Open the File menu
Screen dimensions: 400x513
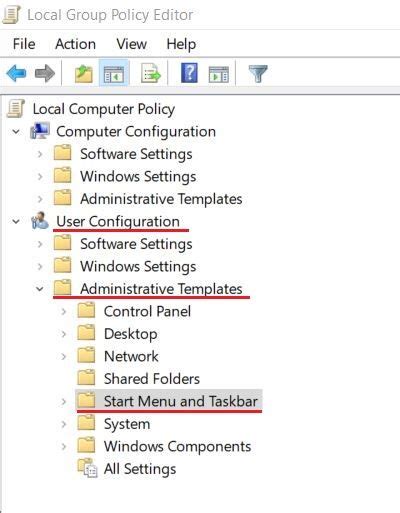pos(24,44)
